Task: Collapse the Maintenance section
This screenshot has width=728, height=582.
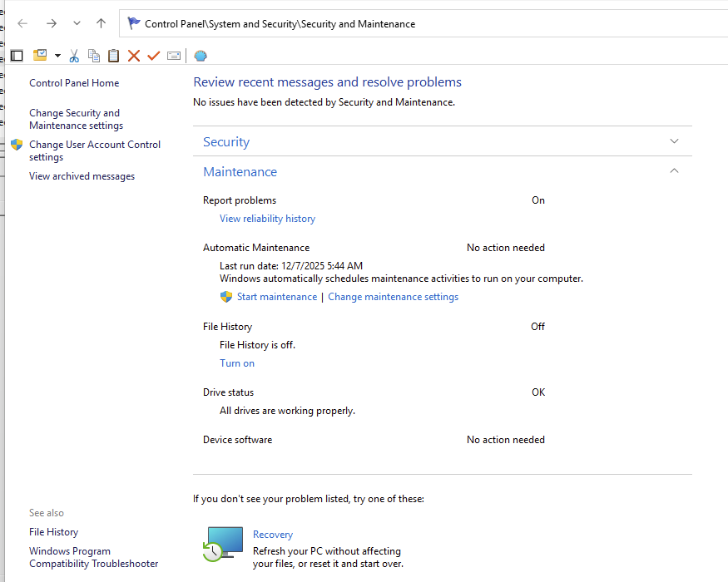Action: point(674,171)
